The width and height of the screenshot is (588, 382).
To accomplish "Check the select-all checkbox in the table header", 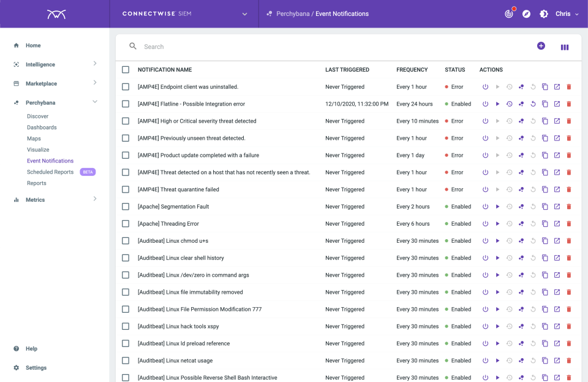I will [x=126, y=69].
